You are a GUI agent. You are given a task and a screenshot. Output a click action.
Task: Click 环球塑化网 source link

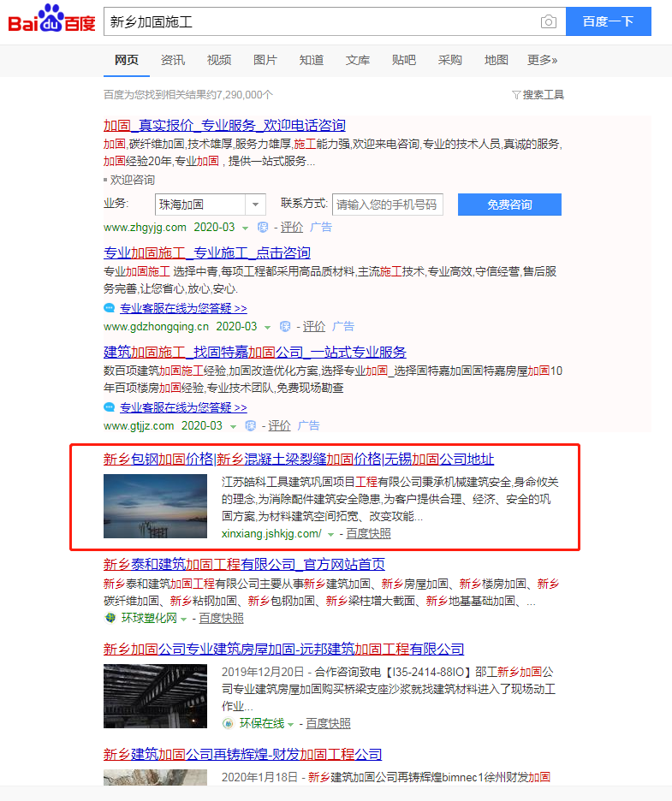coord(149,618)
